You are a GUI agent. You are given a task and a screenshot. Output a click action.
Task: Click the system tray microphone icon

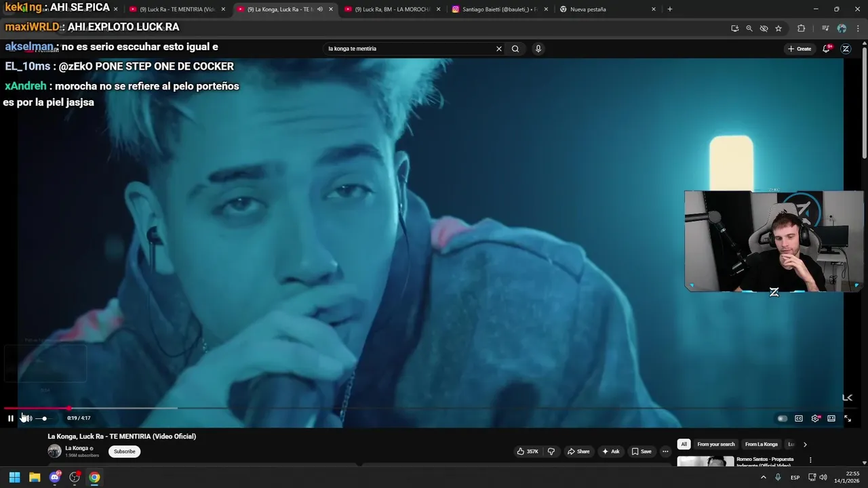pos(778,477)
